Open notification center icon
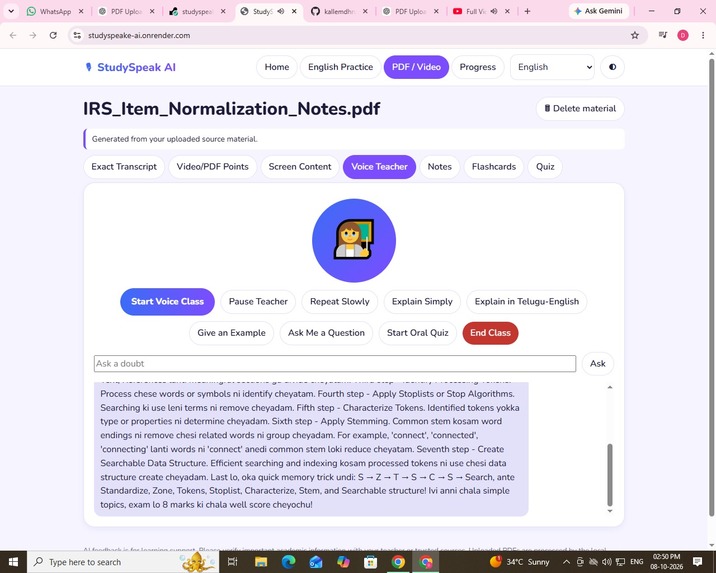This screenshot has height=573, width=716. point(697,562)
